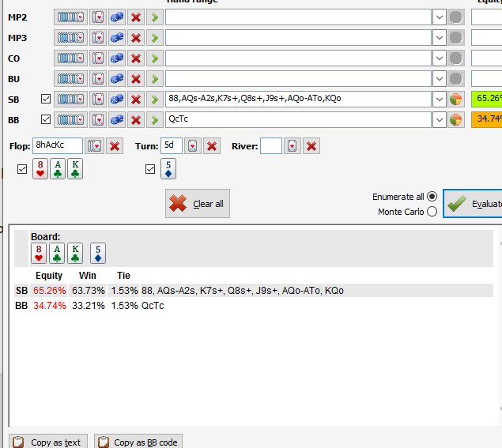Open turn card selector

click(x=192, y=146)
